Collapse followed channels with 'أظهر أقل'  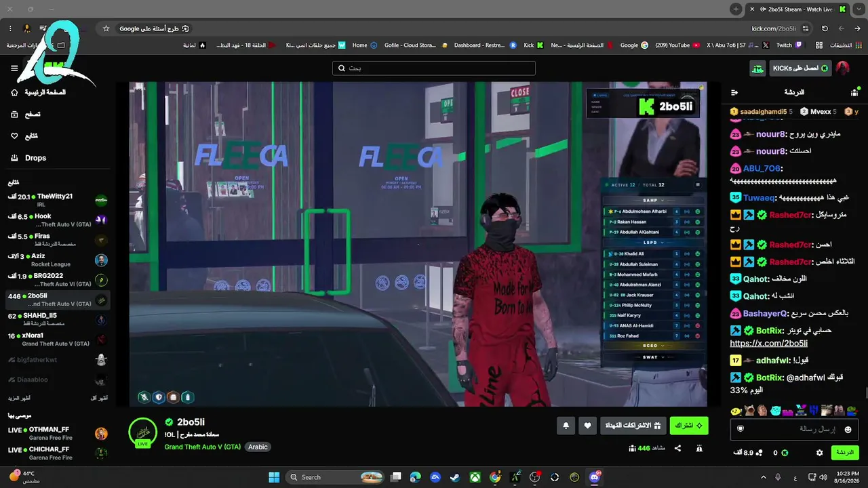(x=99, y=398)
